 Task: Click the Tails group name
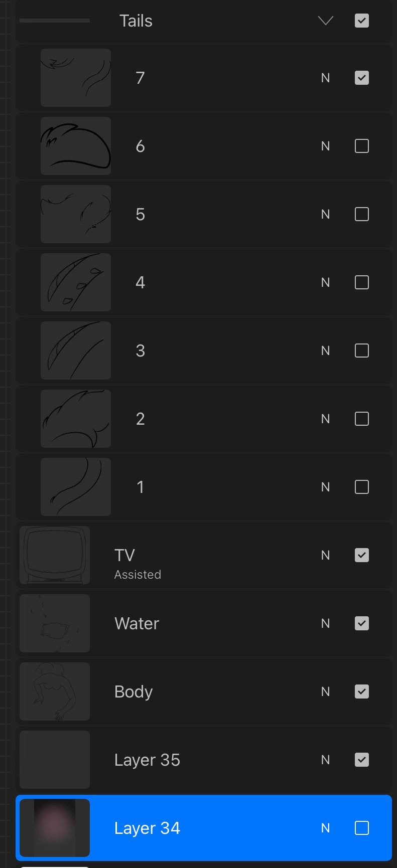point(136,21)
